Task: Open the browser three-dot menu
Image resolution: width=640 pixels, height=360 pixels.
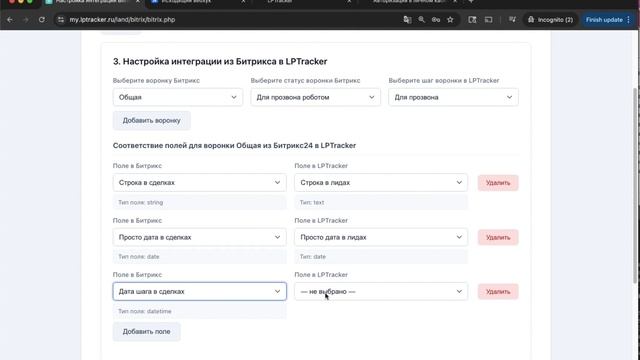Action: [629, 20]
